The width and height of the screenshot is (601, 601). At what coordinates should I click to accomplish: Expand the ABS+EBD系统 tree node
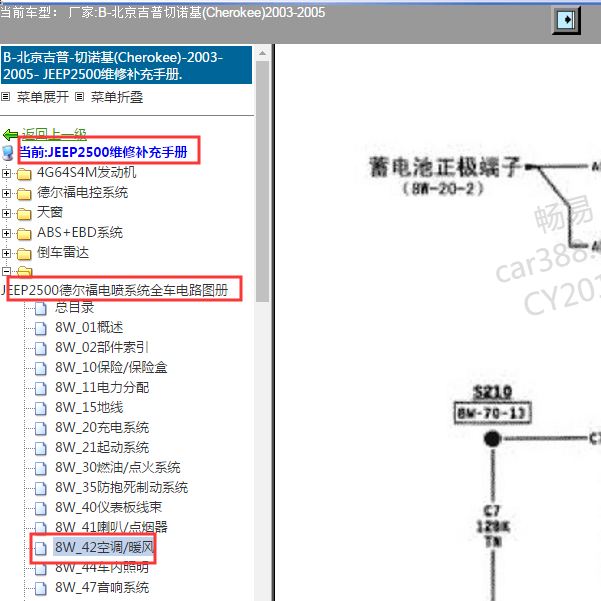point(6,233)
